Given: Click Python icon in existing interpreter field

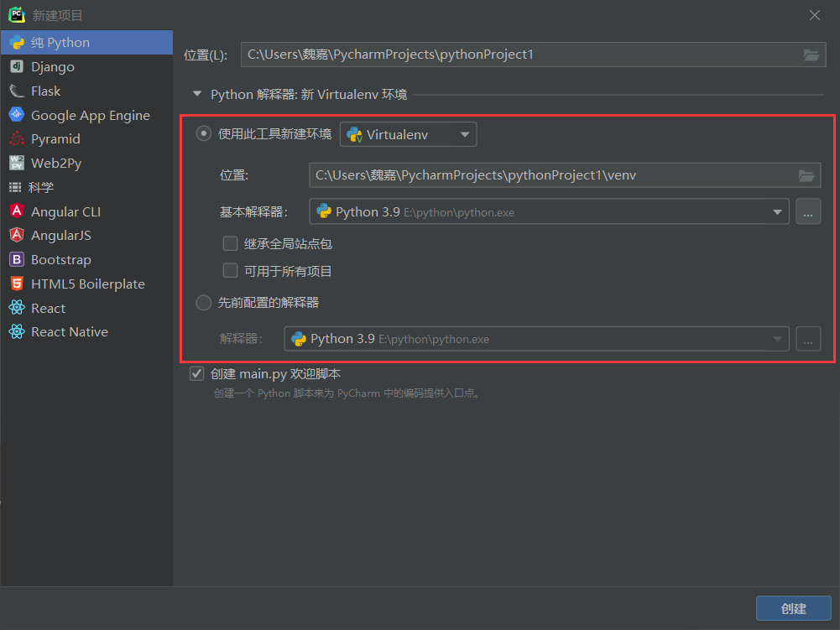Looking at the screenshot, I should point(299,339).
